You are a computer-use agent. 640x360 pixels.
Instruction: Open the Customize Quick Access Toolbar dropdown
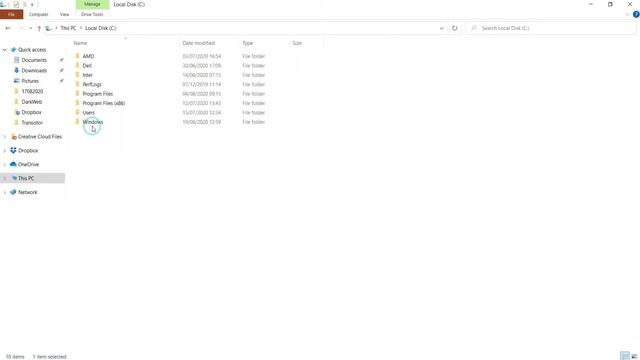(x=32, y=4)
